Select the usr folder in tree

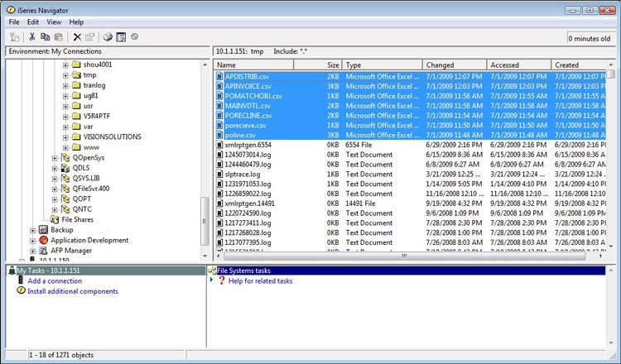(x=88, y=106)
